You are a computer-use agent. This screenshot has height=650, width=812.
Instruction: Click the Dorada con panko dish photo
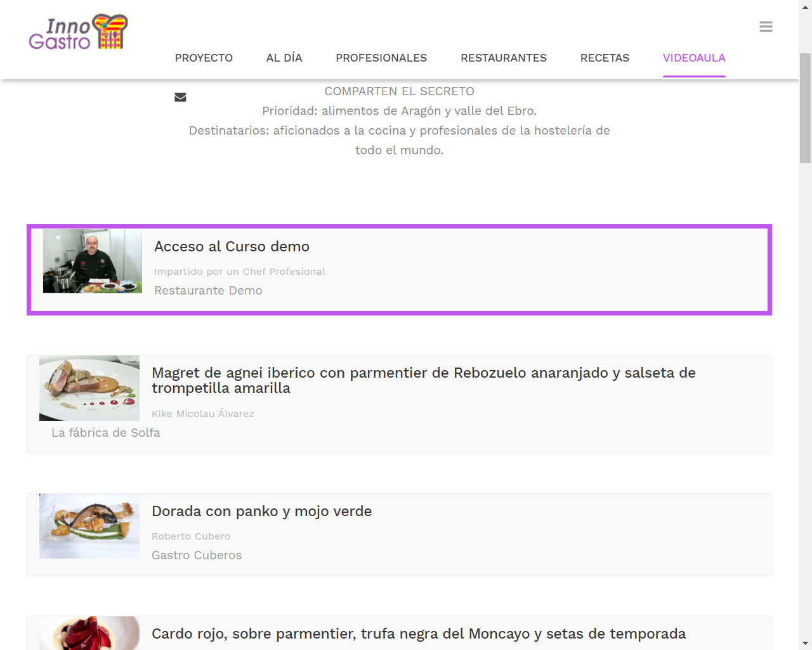pos(89,526)
